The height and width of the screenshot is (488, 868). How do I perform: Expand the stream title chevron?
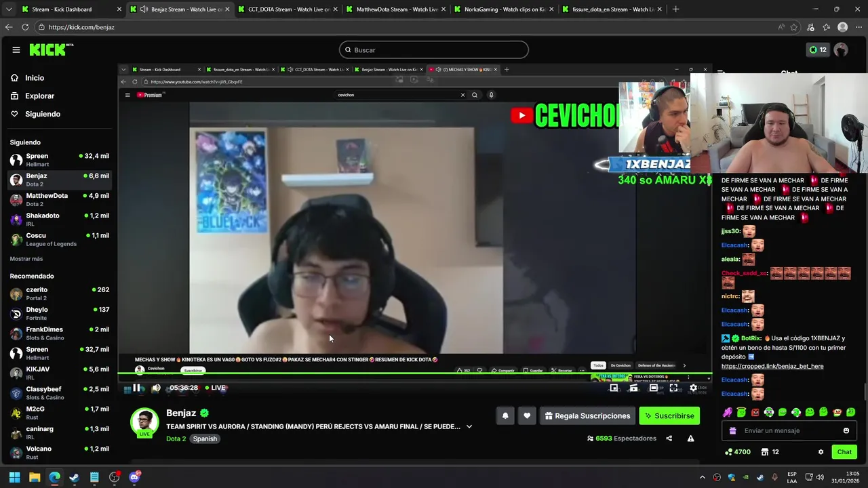tap(469, 426)
